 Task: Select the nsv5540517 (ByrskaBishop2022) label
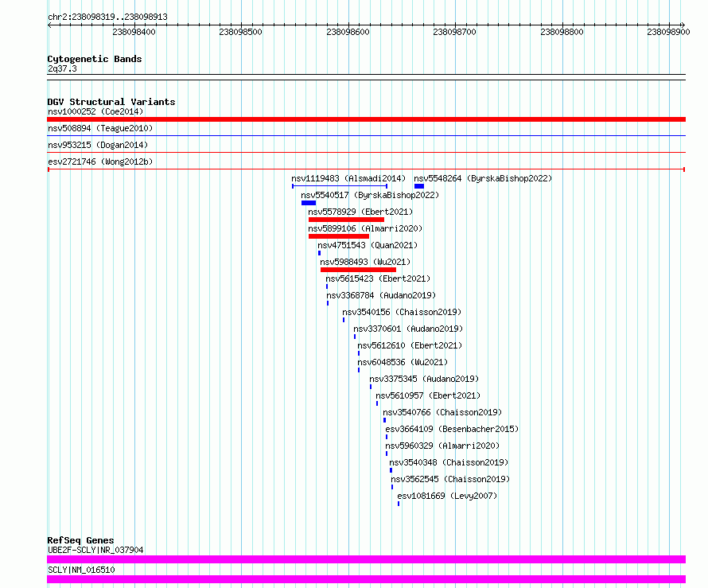370,195
